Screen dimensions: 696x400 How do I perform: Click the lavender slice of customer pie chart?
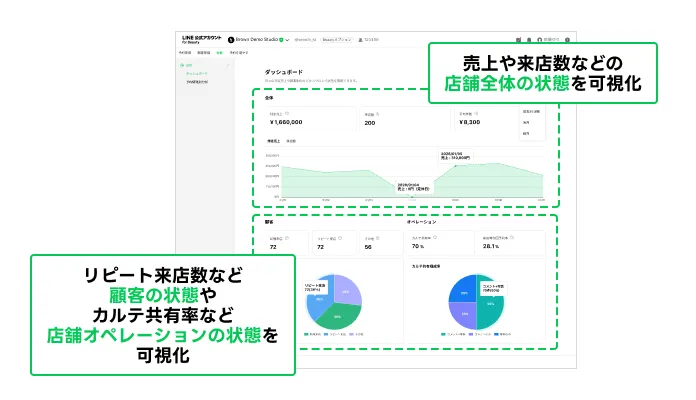click(x=347, y=289)
